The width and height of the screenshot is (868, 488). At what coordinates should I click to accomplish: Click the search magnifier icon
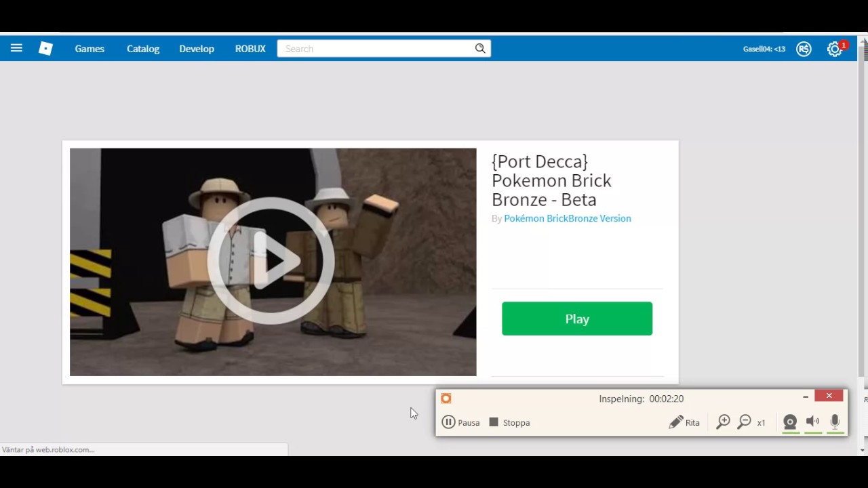(480, 49)
